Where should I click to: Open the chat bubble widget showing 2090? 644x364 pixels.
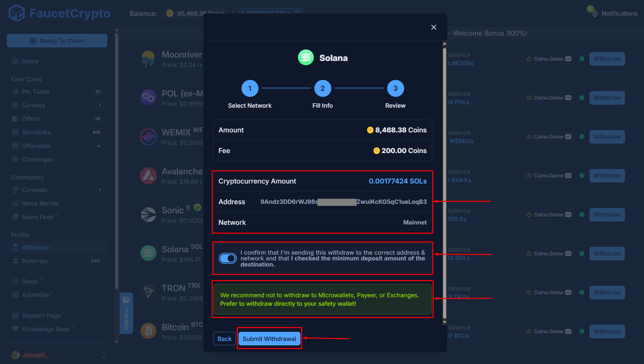click(126, 313)
